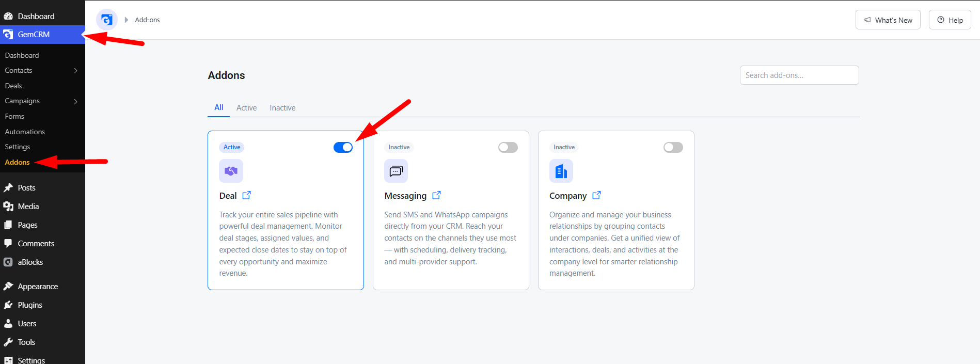Screen dimensions: 980x364
Task: Click the Help button
Action: point(950,20)
